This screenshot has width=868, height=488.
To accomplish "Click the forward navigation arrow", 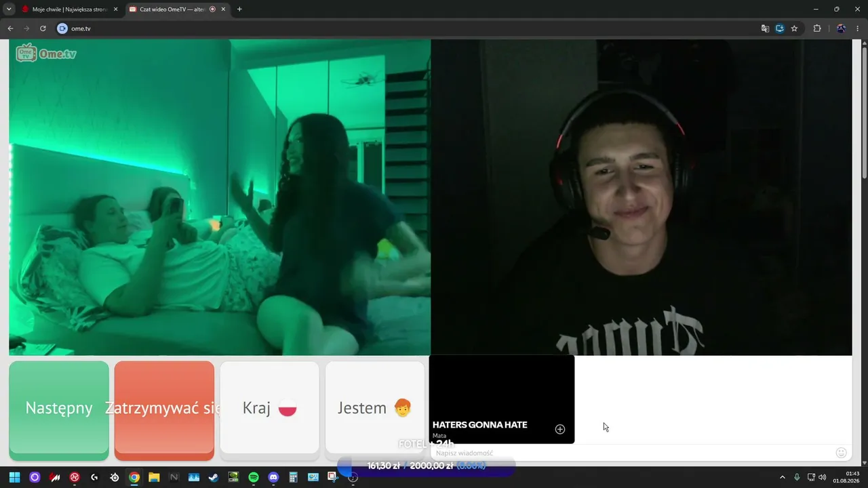I will click(x=26, y=28).
